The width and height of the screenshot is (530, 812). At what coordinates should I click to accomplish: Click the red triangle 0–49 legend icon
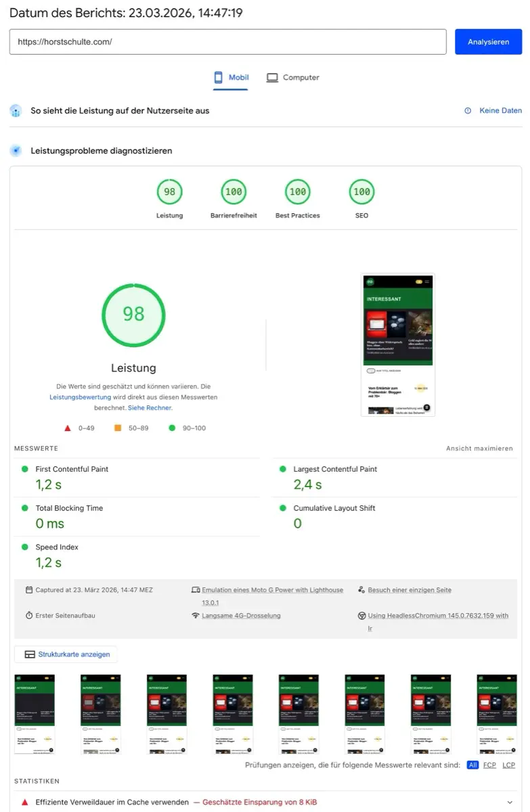click(68, 428)
